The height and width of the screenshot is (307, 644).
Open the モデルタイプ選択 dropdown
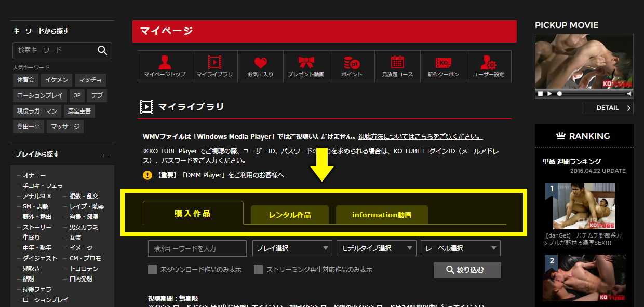click(377, 248)
